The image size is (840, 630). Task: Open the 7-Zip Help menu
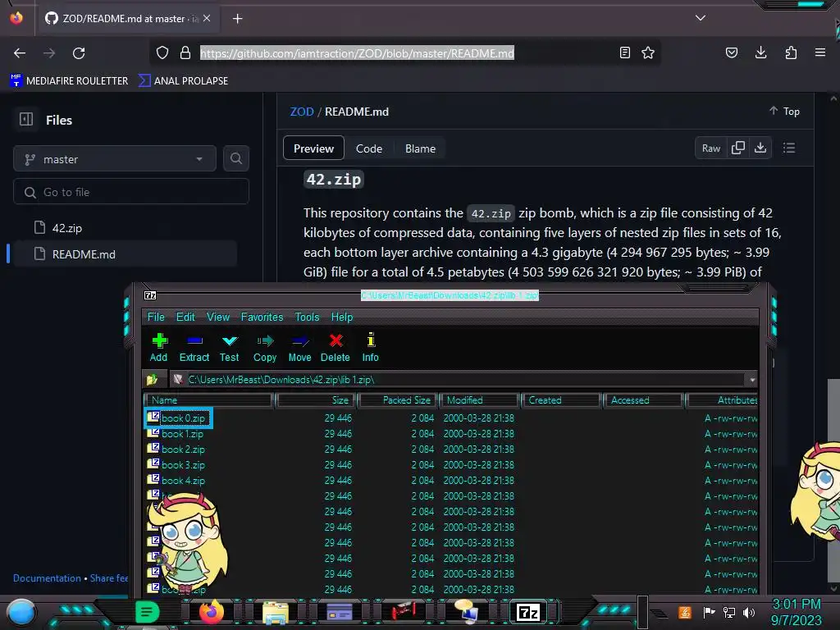(342, 317)
